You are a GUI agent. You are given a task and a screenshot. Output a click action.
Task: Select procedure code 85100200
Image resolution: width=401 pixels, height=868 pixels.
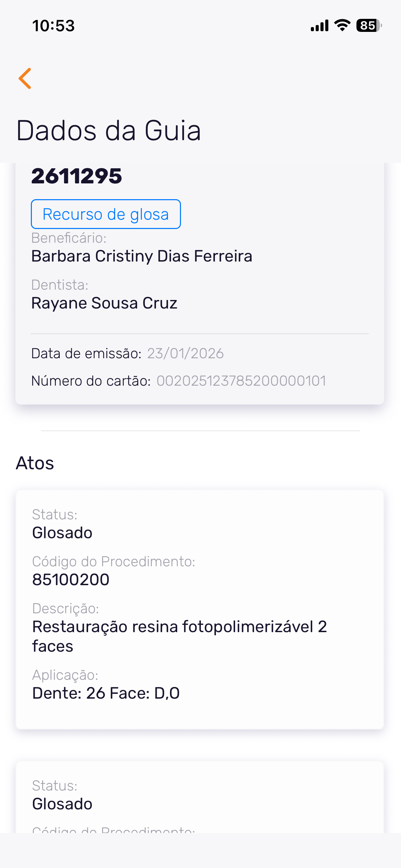[x=71, y=580]
